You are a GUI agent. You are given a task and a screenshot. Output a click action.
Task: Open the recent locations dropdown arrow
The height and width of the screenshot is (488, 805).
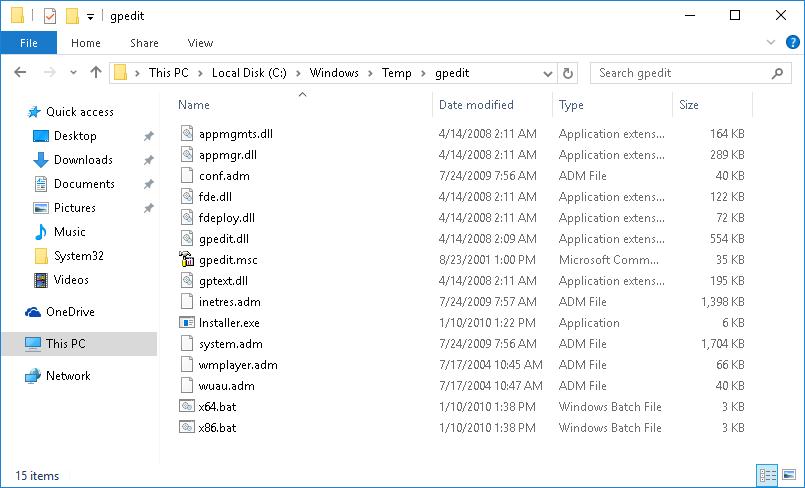73,73
